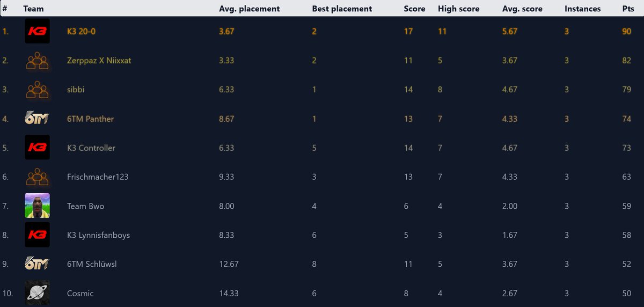This screenshot has height=307, width=644.
Task: Sort by the Best placement column header
Action: point(342,9)
